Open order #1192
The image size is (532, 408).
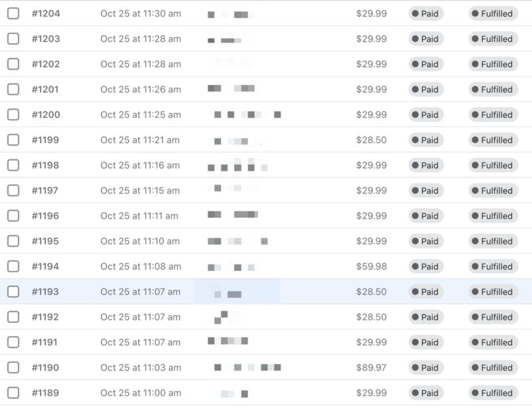pos(46,317)
